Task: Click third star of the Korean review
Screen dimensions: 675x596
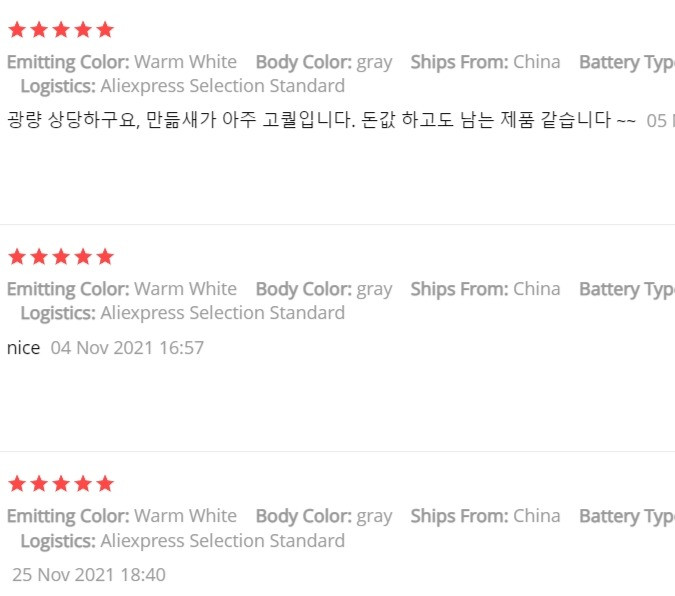Action: click(x=61, y=30)
